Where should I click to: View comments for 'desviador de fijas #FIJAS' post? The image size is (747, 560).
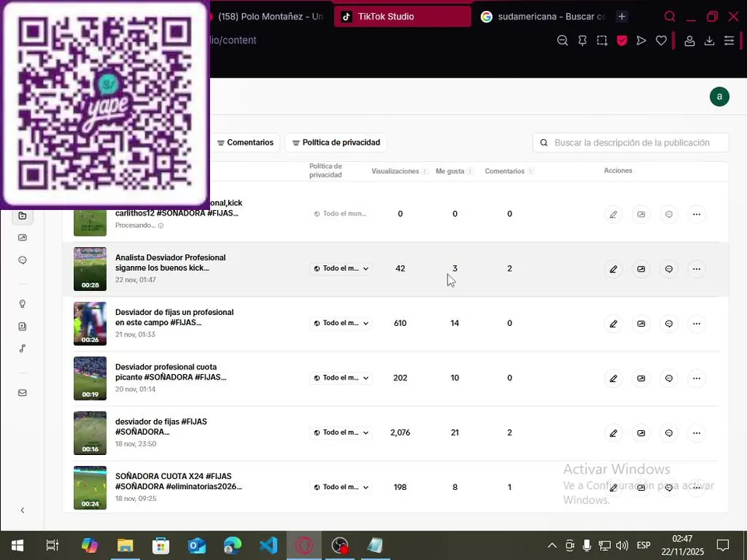point(669,433)
